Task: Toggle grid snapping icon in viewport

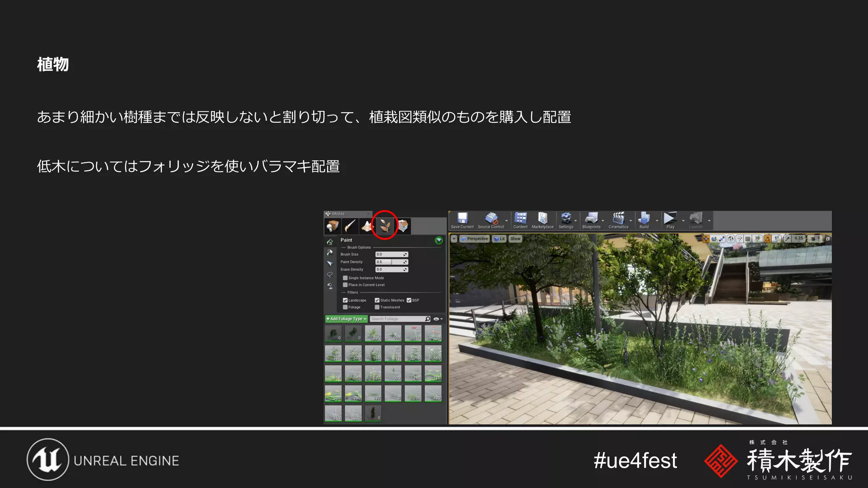Action: tap(748, 239)
